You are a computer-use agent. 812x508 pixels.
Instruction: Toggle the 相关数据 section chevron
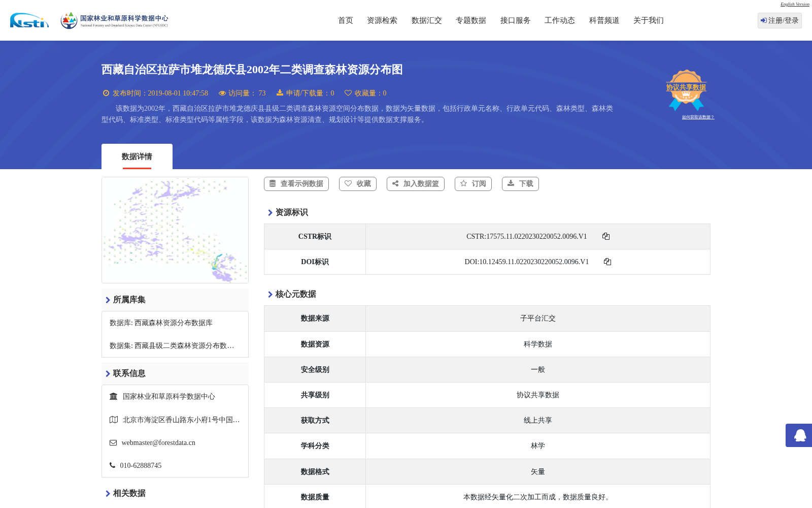pos(108,494)
